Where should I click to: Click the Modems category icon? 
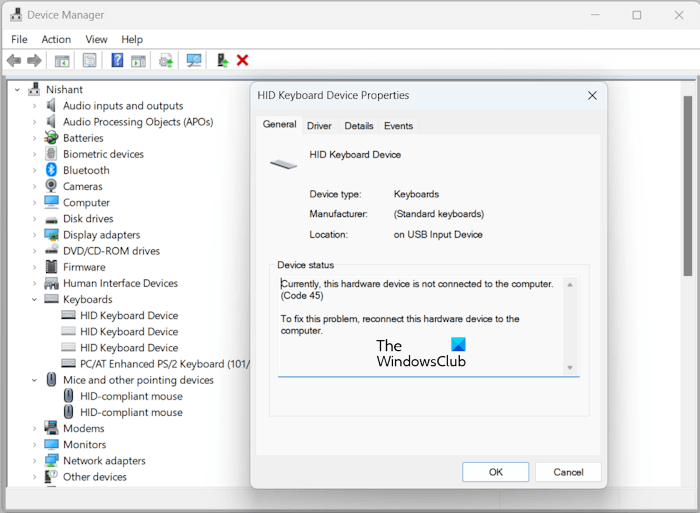click(x=51, y=428)
